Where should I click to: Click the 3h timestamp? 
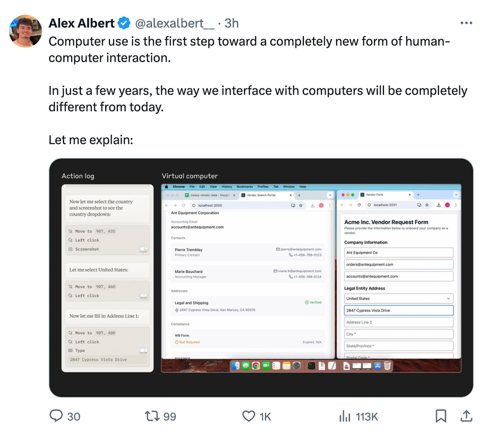tap(231, 23)
